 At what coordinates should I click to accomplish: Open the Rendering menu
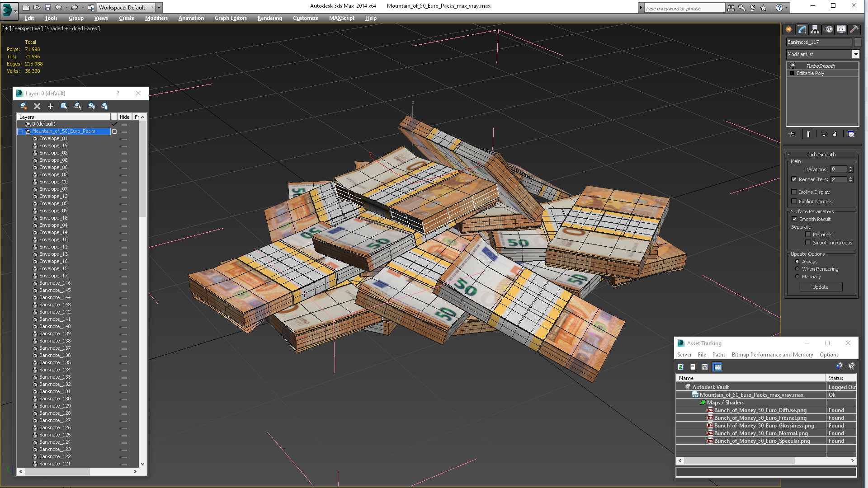pyautogui.click(x=270, y=18)
